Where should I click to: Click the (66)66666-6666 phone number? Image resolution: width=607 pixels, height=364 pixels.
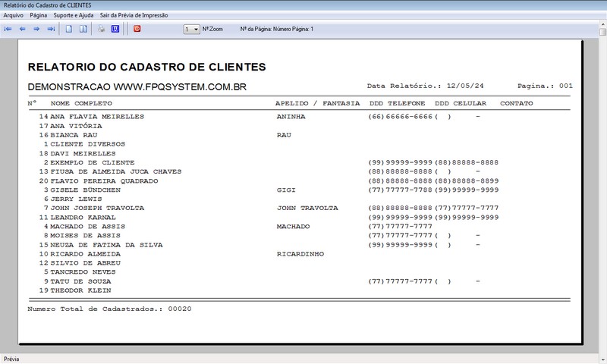click(401, 117)
